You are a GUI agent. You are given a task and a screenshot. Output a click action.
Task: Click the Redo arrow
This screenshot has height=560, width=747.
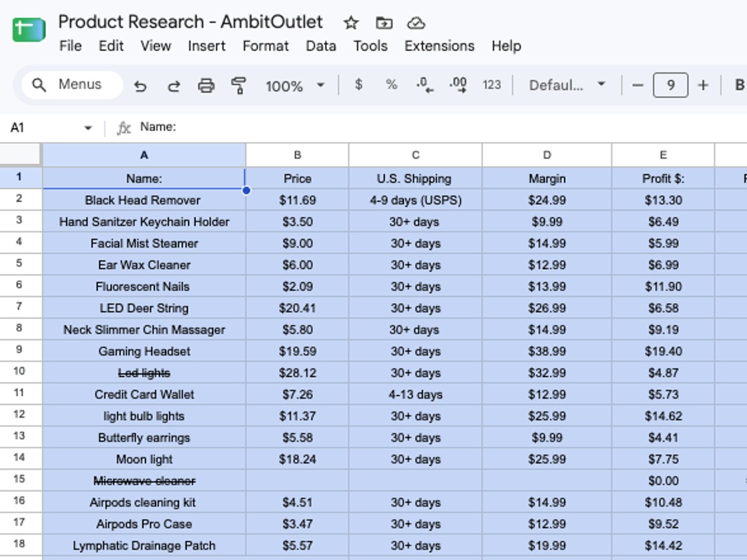coord(174,86)
